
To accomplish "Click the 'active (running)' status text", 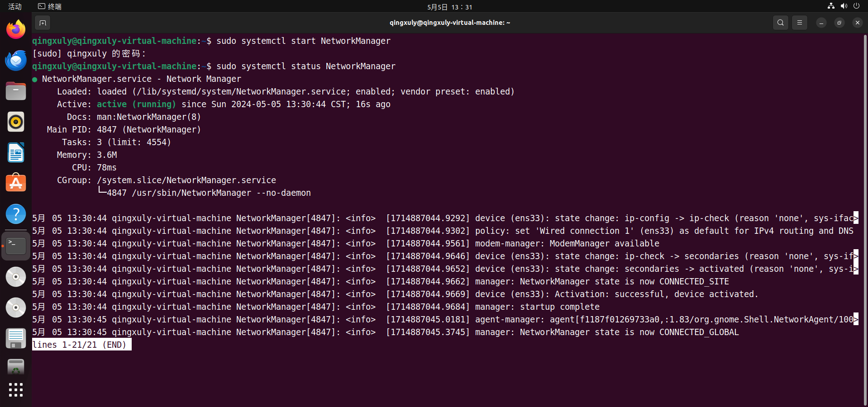I will tap(136, 104).
